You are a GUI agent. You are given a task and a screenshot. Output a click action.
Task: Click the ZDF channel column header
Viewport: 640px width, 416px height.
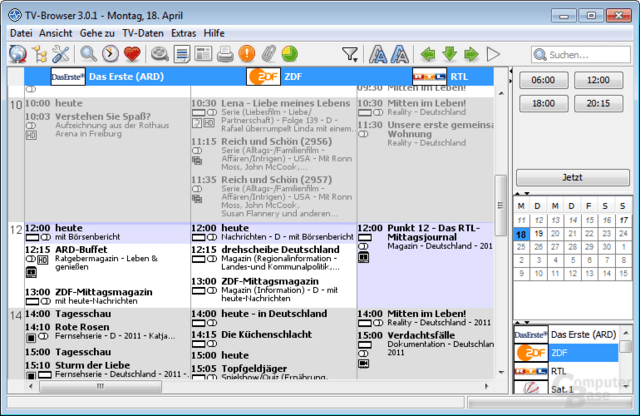coord(273,77)
